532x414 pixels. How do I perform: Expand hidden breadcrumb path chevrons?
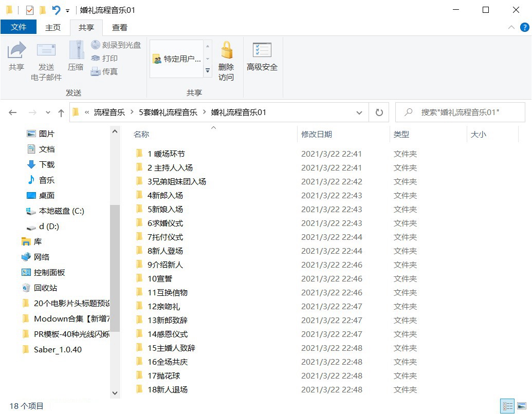[x=87, y=112]
